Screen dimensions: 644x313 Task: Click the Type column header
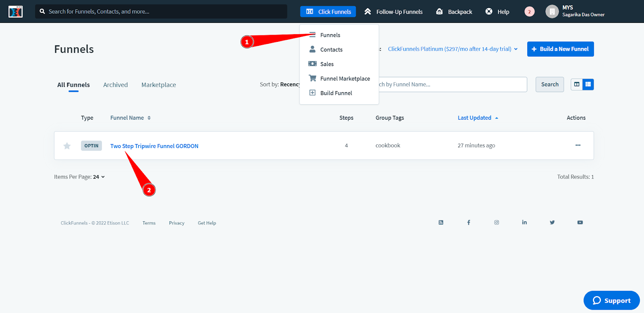pos(87,118)
